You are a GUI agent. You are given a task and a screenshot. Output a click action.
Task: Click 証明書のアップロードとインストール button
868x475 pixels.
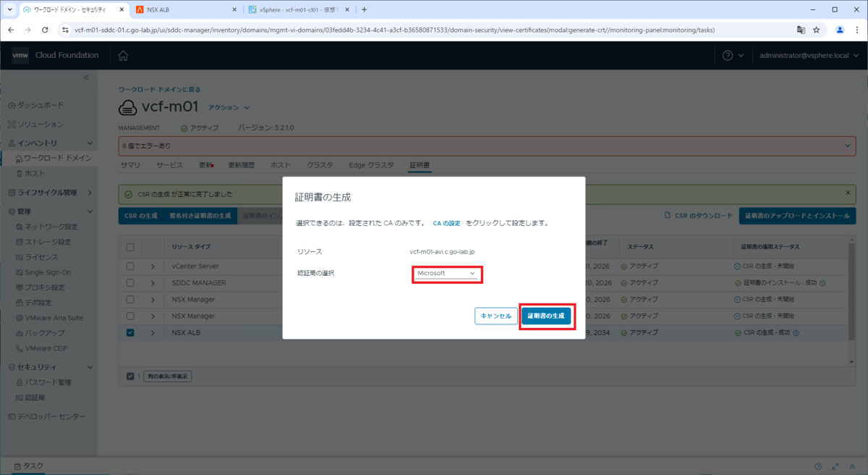click(x=797, y=216)
